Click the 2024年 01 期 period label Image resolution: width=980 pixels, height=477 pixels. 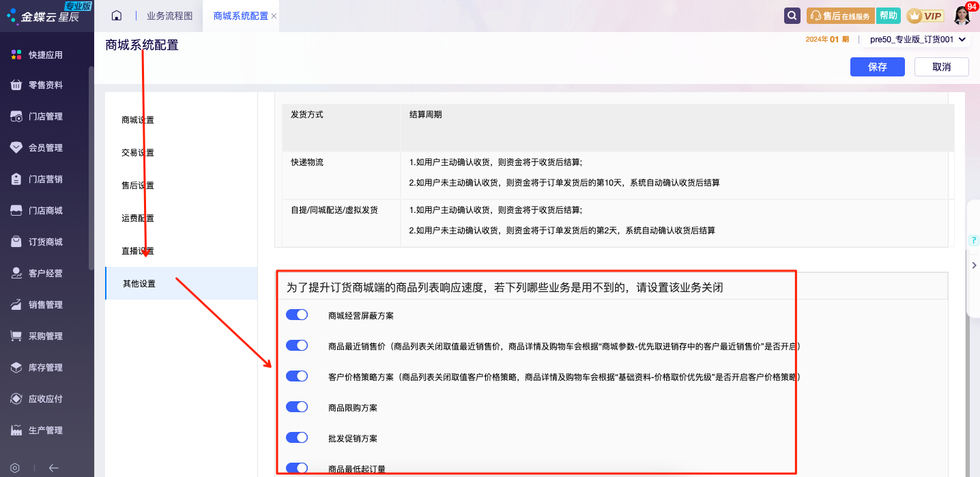[x=827, y=40]
